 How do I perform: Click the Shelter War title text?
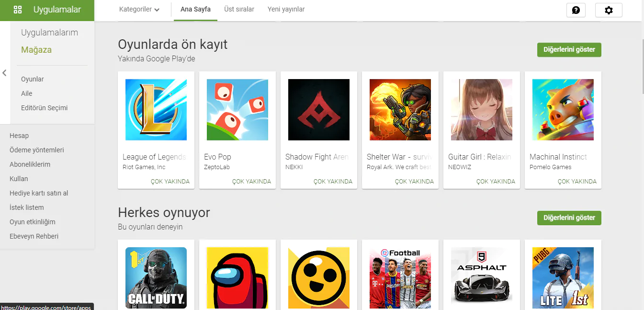click(x=400, y=157)
